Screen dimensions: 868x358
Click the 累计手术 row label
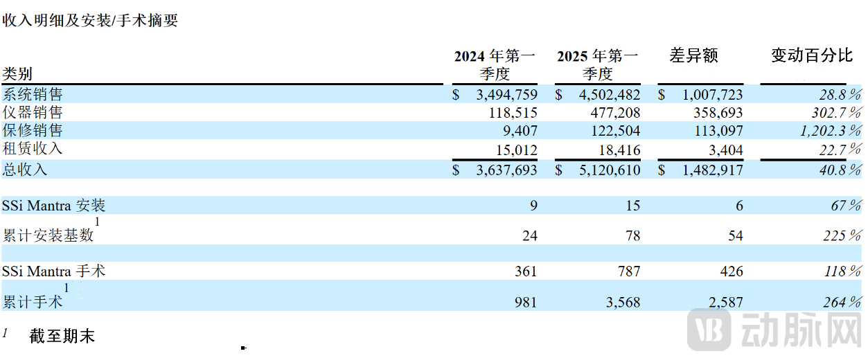[33, 303]
